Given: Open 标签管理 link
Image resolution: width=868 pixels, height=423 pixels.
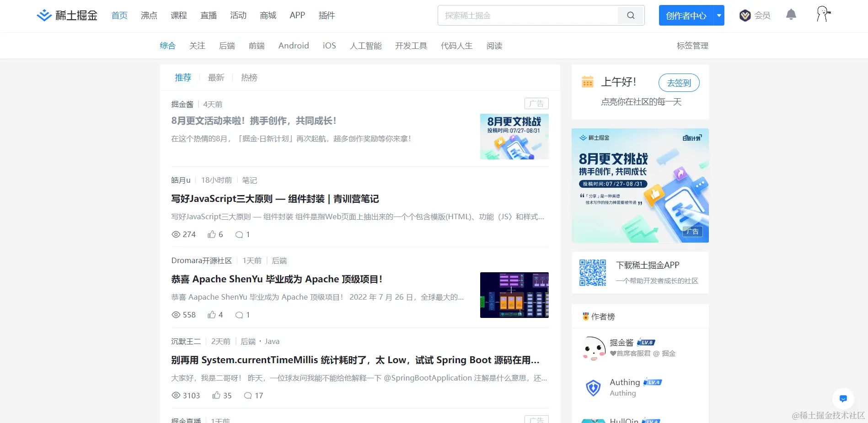Looking at the screenshot, I should 692,46.
